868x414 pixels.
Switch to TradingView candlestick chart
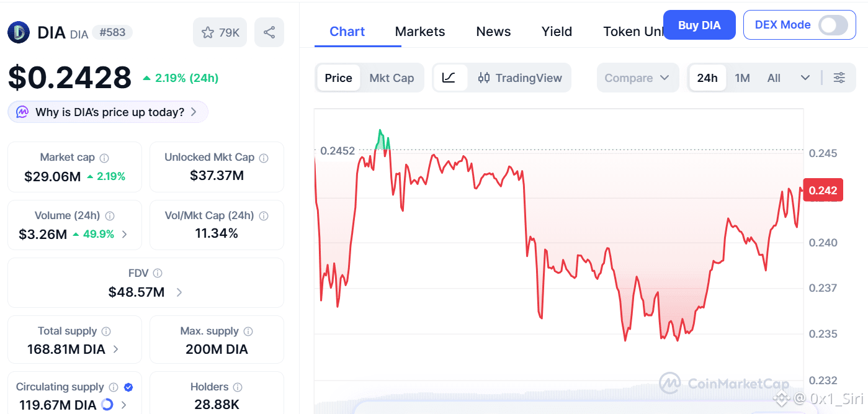520,78
